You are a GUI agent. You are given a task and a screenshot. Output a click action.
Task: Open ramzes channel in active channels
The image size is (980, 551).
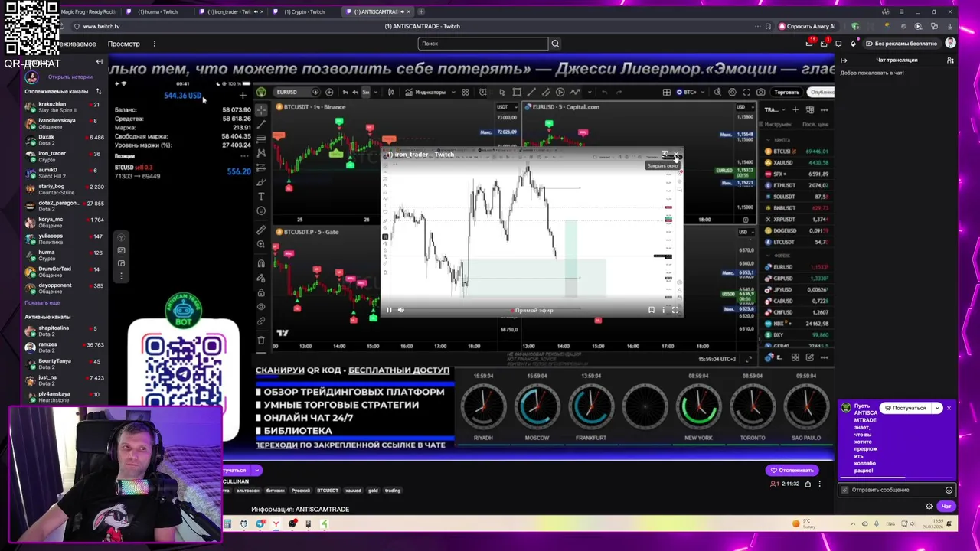(65, 347)
